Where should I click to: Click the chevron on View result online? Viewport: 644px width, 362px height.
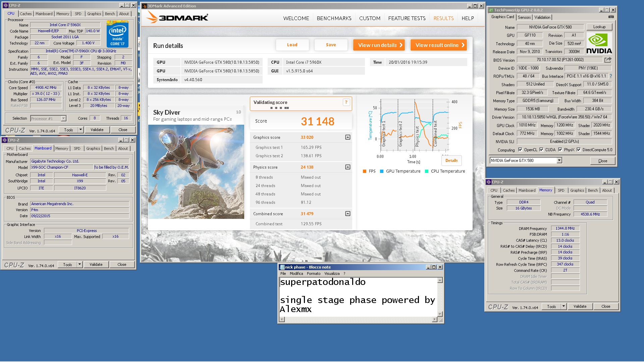[x=463, y=45]
